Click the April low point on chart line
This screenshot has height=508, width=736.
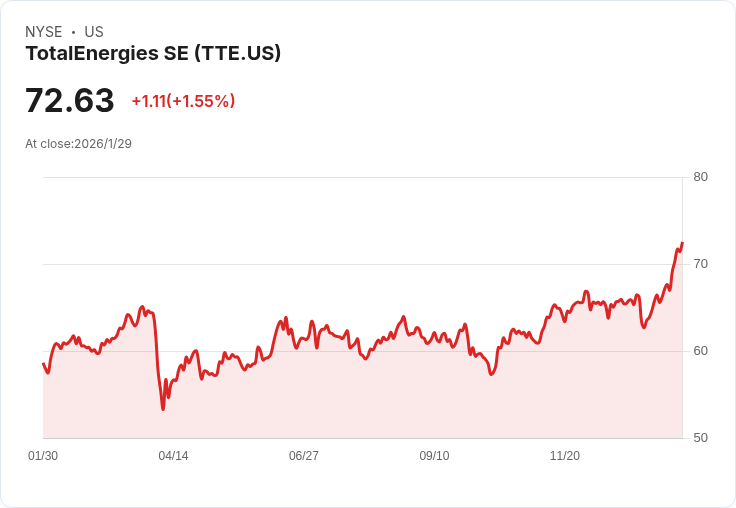tap(163, 408)
